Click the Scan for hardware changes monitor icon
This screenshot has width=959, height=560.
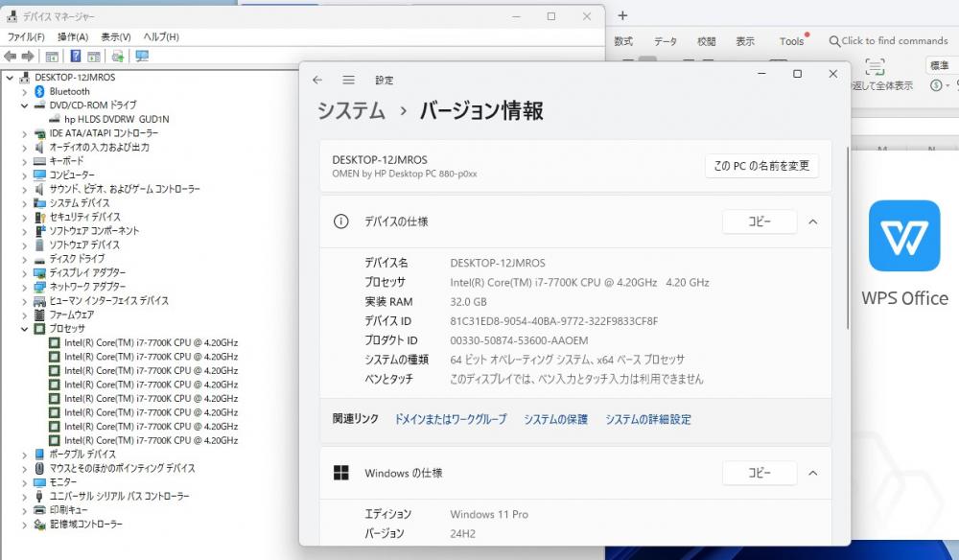(142, 57)
